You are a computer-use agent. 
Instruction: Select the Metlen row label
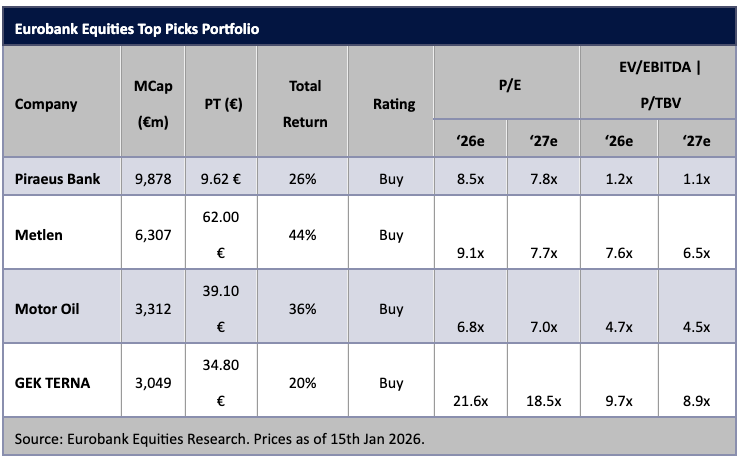pos(38,235)
